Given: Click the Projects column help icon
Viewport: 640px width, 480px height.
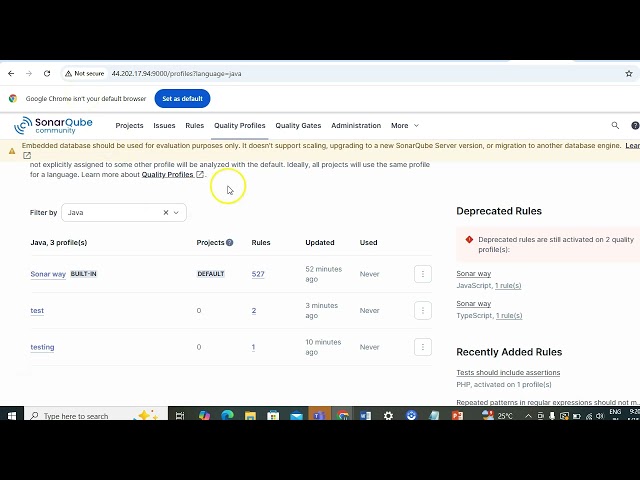Looking at the screenshot, I should (230, 242).
